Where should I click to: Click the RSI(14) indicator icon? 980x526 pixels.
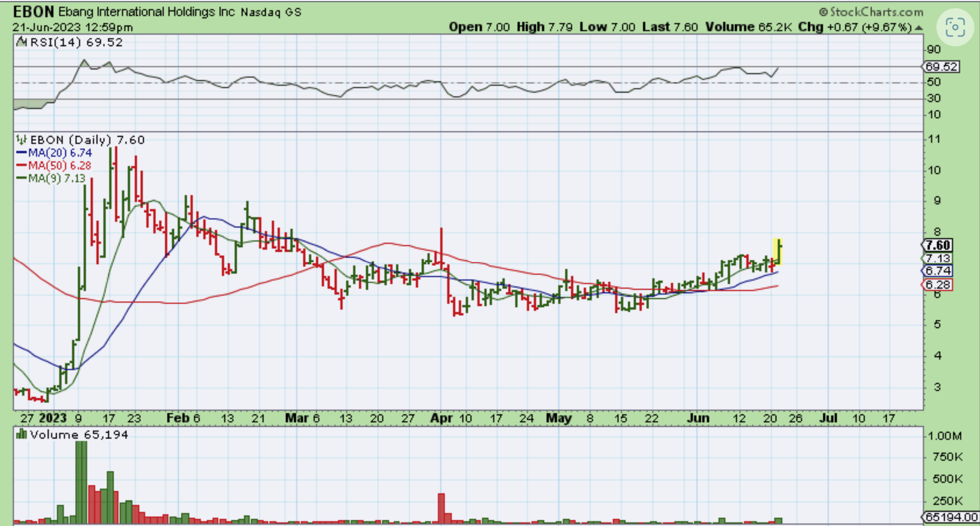pyautogui.click(x=21, y=42)
